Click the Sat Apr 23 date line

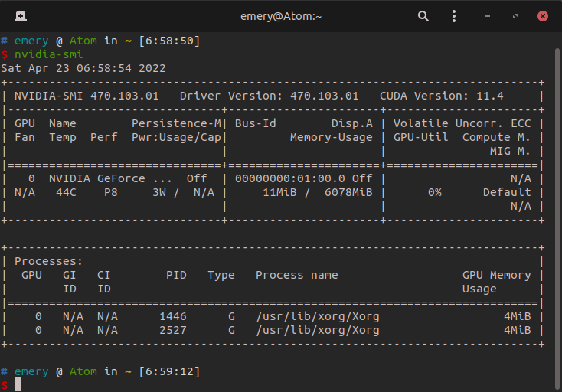pos(83,68)
